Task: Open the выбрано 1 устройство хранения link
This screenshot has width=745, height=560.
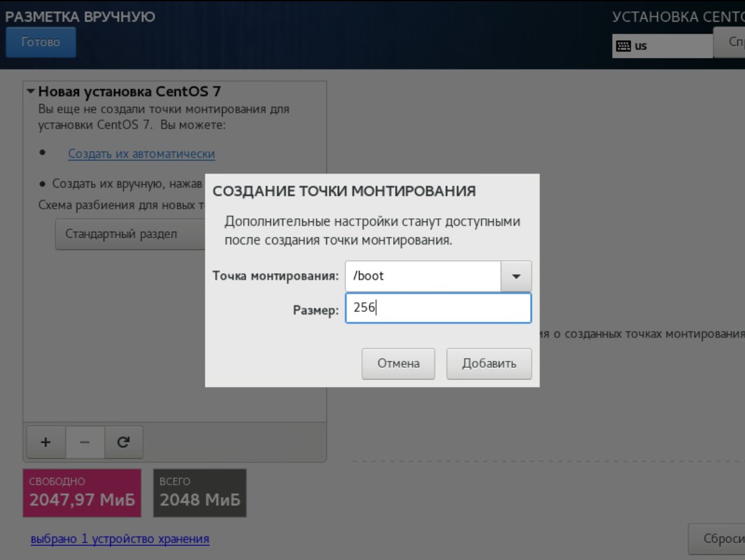Action: coord(120,538)
